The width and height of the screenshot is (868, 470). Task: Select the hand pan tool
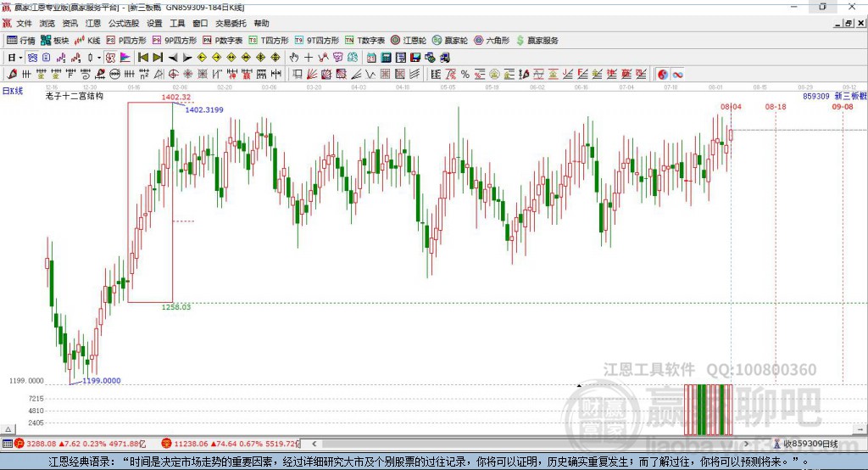[294, 58]
